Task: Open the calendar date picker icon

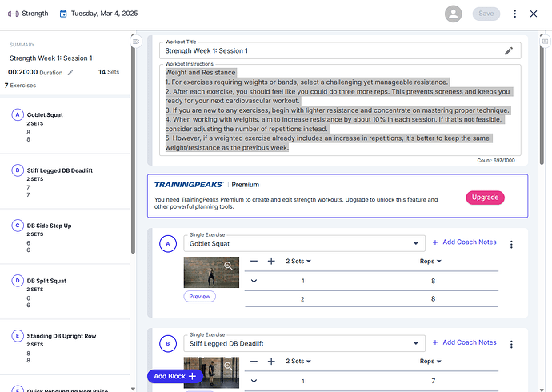Action: click(63, 14)
